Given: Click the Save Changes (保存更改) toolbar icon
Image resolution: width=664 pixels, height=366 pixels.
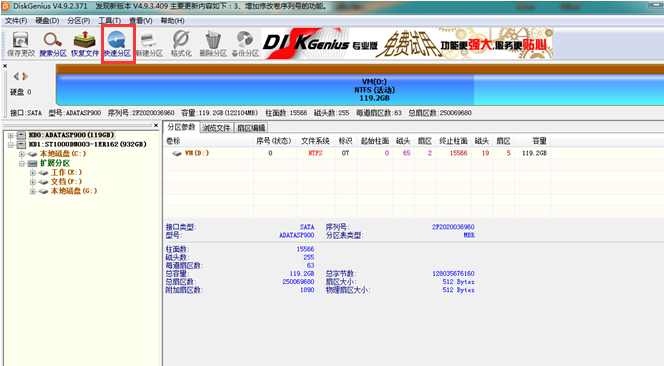Looking at the screenshot, I should 20,44.
